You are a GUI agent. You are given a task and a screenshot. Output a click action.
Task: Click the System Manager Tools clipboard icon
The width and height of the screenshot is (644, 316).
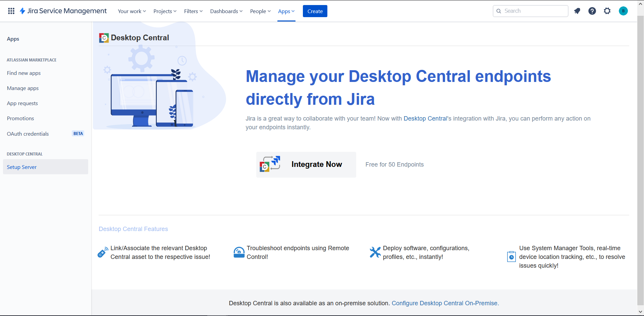[512, 257]
